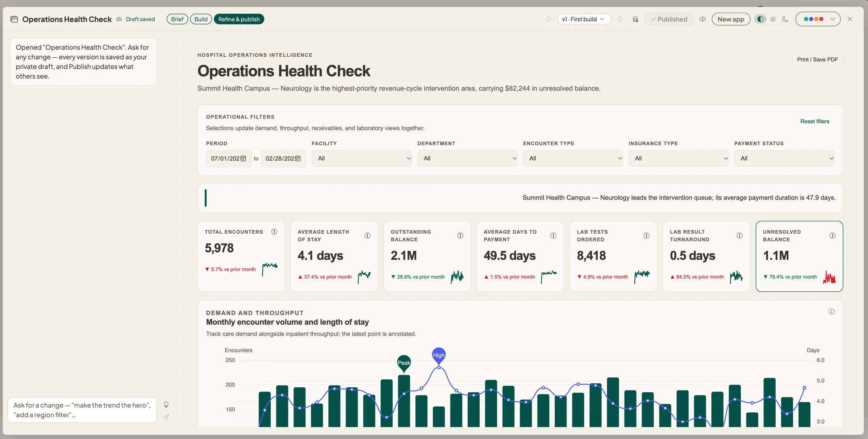
Task: Click the lightbulb suggestions icon
Action: tap(166, 405)
